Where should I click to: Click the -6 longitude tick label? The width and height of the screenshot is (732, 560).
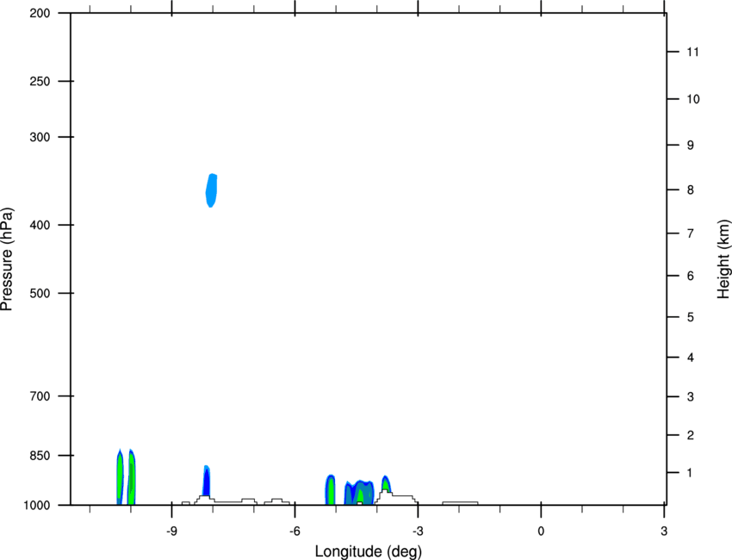(295, 531)
